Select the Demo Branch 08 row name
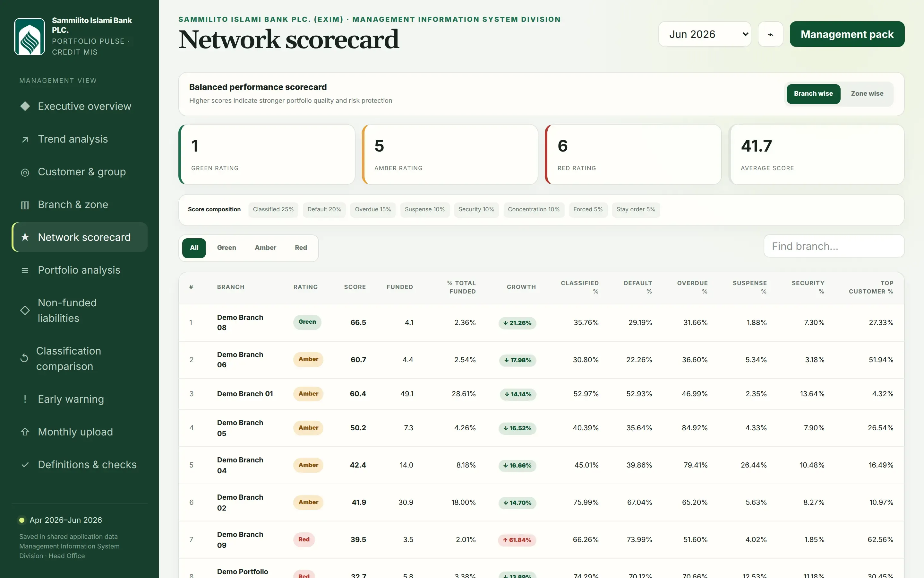The image size is (924, 578). [x=240, y=323]
